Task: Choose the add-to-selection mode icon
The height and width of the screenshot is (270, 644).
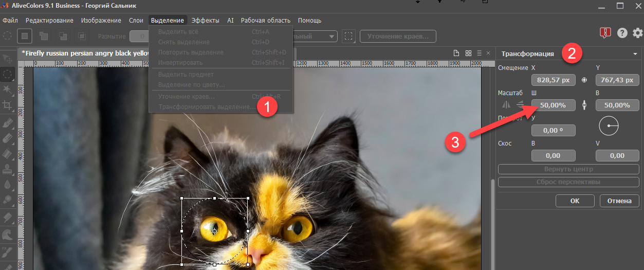Action: 44,36
